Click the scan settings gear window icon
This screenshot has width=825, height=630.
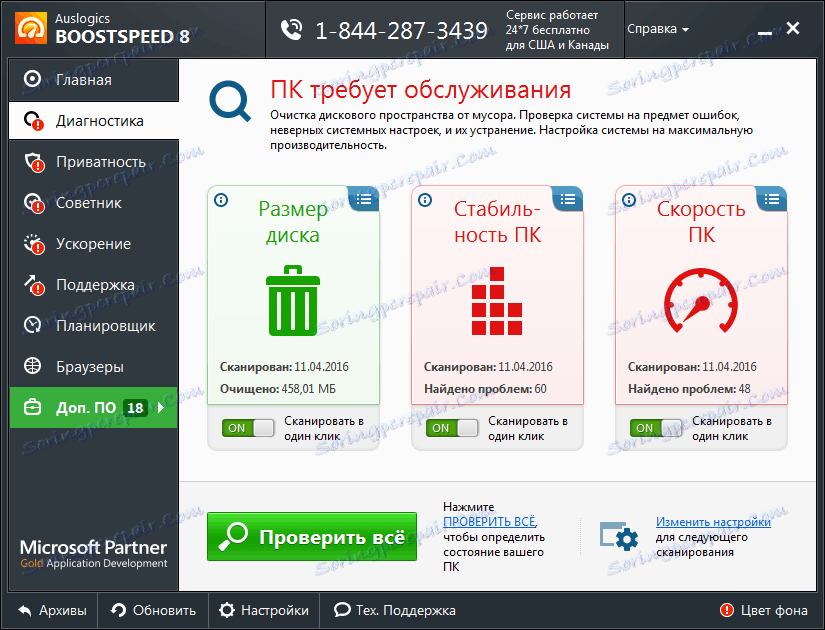click(619, 536)
